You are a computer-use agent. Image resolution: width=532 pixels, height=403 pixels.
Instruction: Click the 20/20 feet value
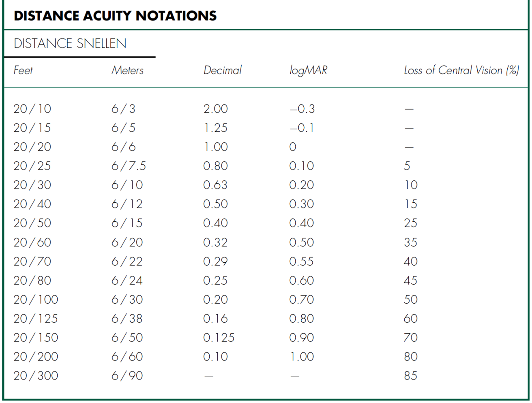[x=32, y=147]
